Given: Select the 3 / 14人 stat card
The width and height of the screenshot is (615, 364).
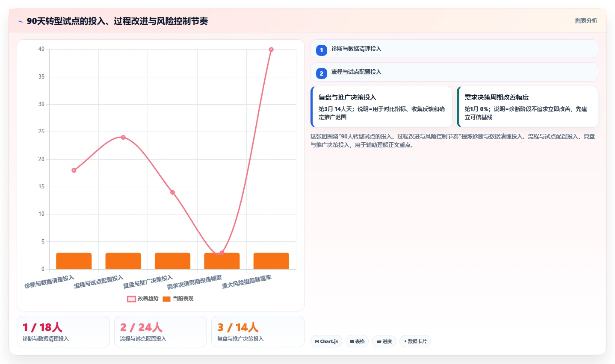Looking at the screenshot, I should [258, 332].
